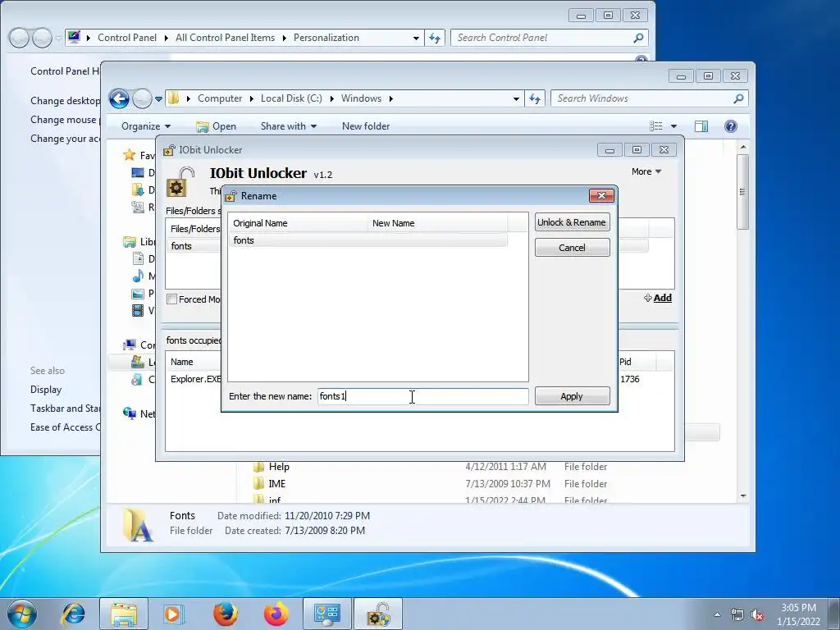Click Personalization breadcrumb
The image size is (840, 630).
(x=326, y=38)
